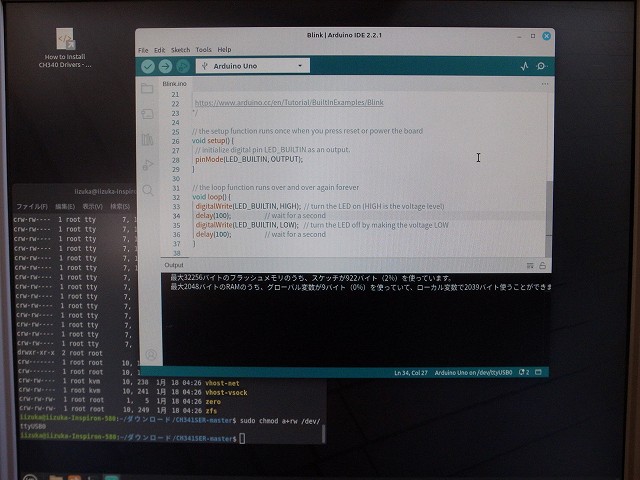Click vhost-net entry in the terminal
640x480 pixels.
point(222,383)
